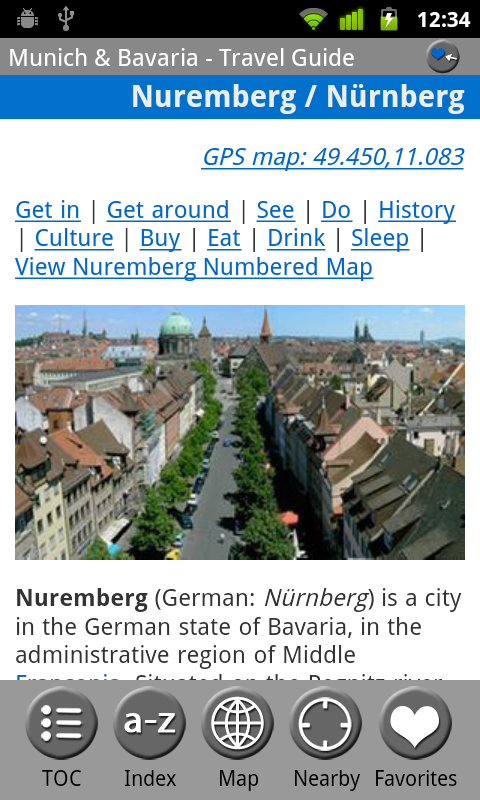Viewport: 480px width, 800px height.
Task: Open the Nearby crosshair icon
Action: [326, 722]
